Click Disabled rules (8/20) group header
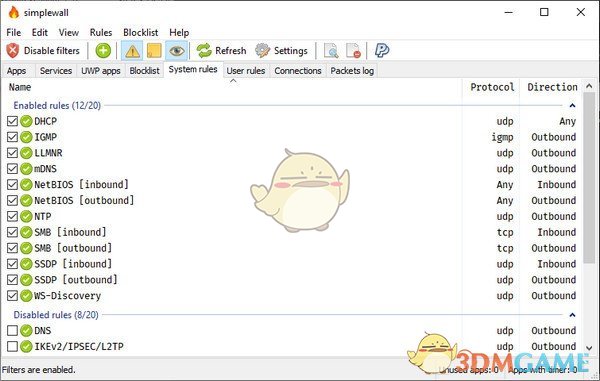 click(56, 315)
